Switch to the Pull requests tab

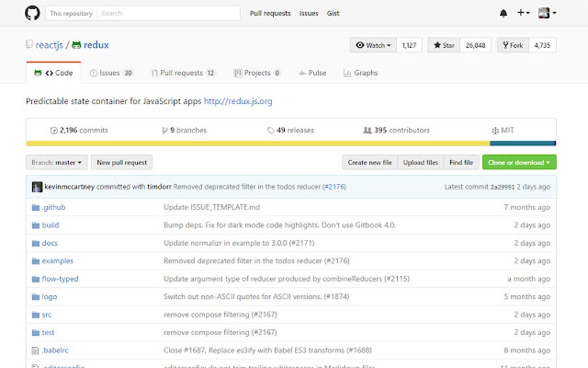(183, 73)
